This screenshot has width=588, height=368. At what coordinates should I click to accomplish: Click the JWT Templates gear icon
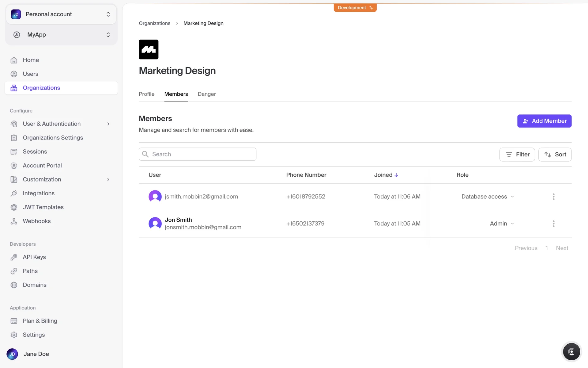coord(14,207)
